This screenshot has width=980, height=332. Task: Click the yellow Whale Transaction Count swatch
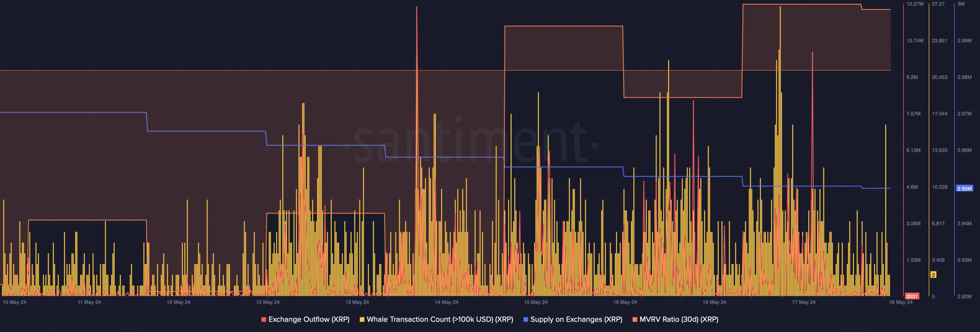pyautogui.click(x=362, y=319)
